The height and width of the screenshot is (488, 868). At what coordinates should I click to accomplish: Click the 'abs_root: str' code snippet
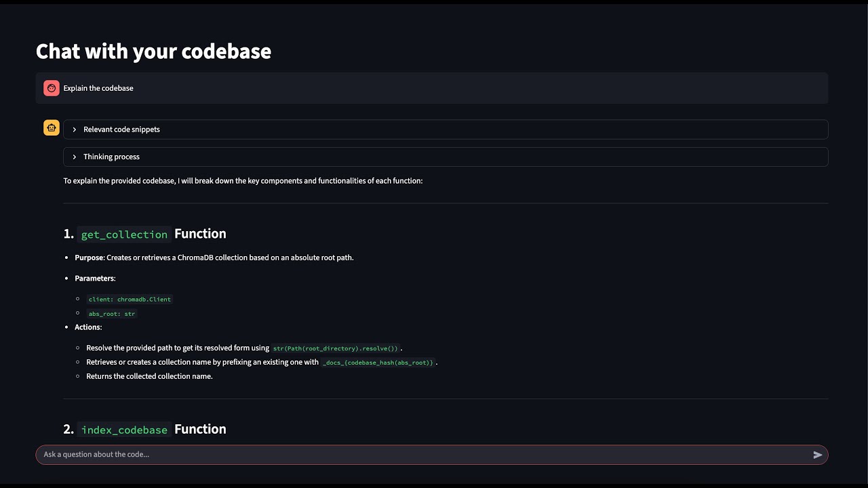click(x=112, y=314)
